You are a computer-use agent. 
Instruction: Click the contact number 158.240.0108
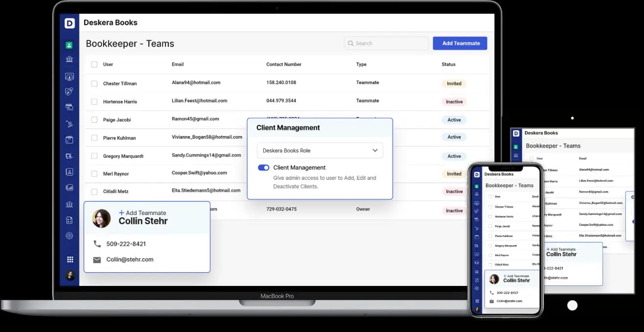pyautogui.click(x=281, y=83)
